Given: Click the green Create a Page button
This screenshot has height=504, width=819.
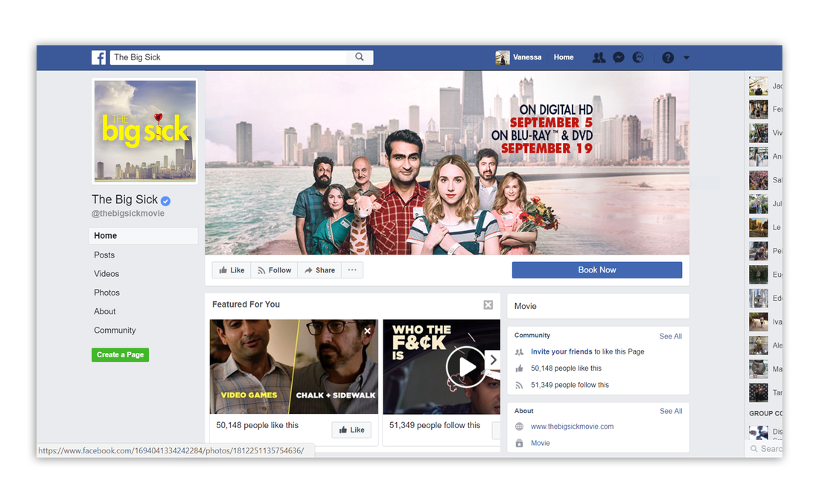Looking at the screenshot, I should coord(120,354).
